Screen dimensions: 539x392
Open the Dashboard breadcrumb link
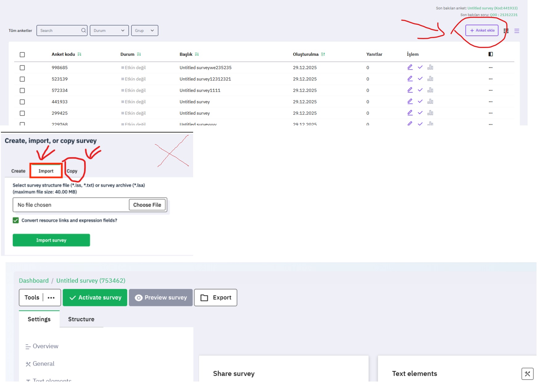34,281
